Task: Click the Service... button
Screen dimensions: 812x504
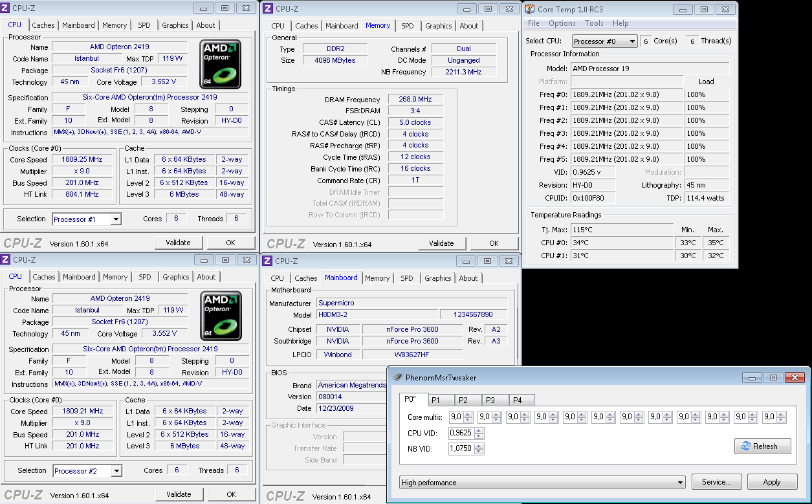Action: point(716,482)
